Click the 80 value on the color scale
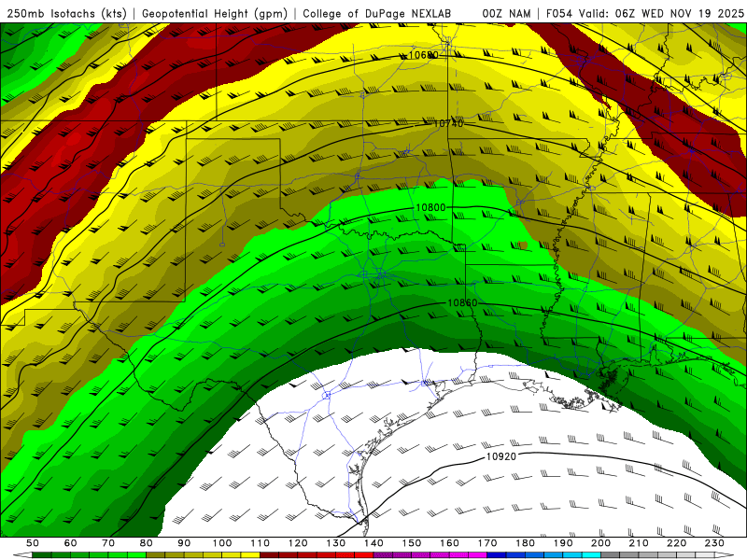This screenshot has height=560, width=747. (x=147, y=543)
